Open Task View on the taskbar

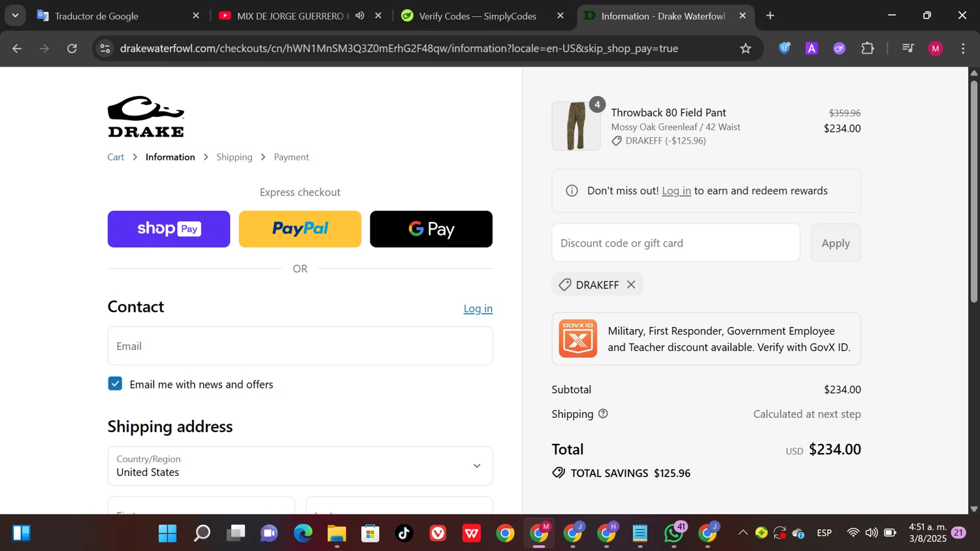tap(235, 533)
